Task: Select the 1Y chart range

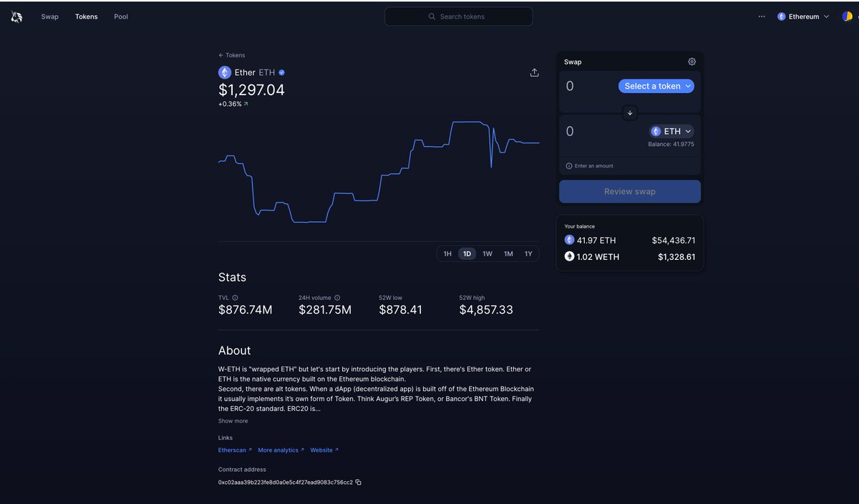Action: click(528, 253)
